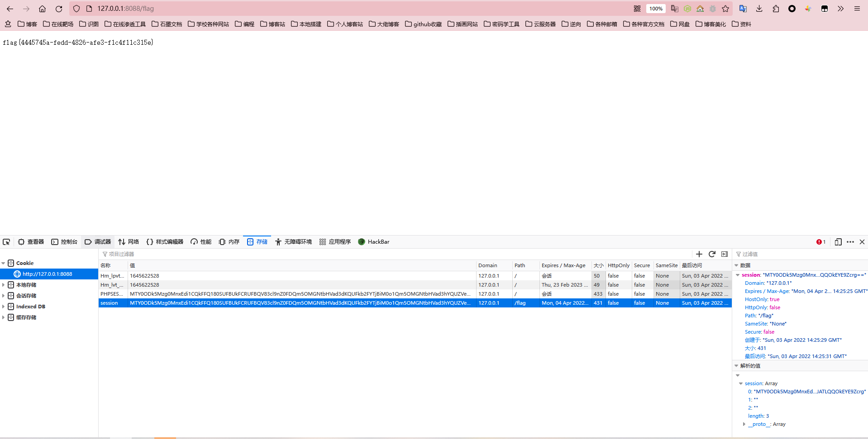
Task: Open the 博客 bookmarks folder
Action: pos(27,24)
